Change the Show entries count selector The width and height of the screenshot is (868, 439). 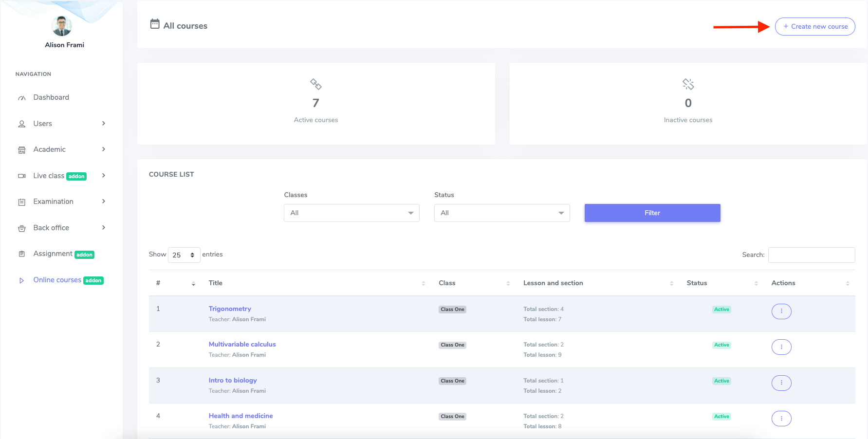click(184, 255)
